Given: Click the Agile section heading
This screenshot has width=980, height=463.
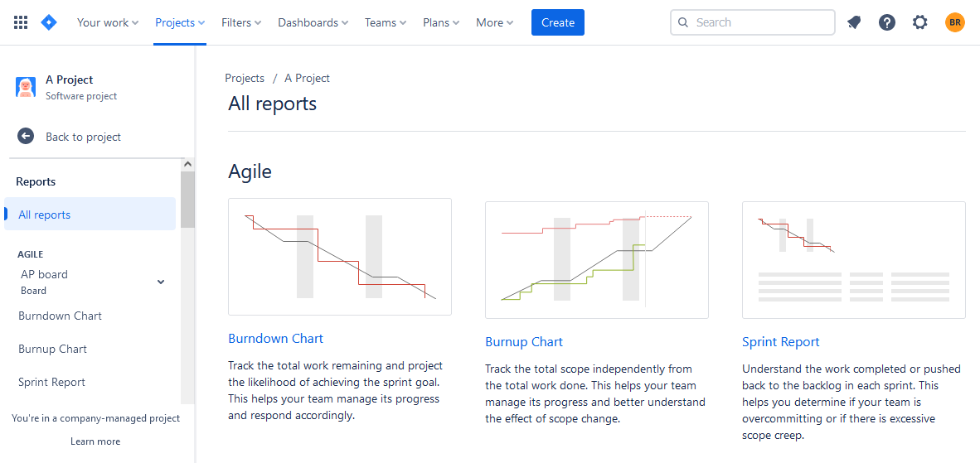Looking at the screenshot, I should [x=250, y=171].
